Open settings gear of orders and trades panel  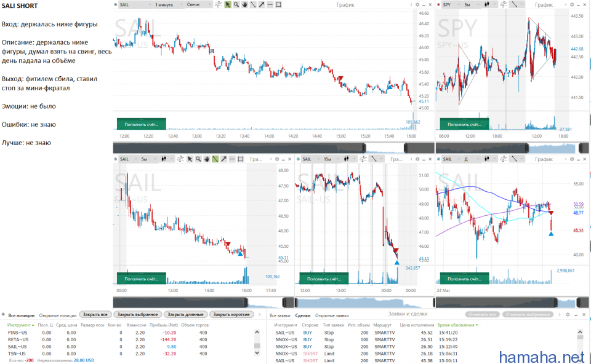pos(568,314)
